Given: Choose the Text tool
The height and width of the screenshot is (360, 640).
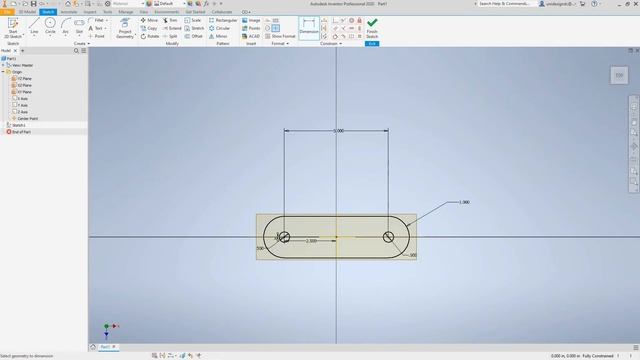Looking at the screenshot, I should 96,28.
